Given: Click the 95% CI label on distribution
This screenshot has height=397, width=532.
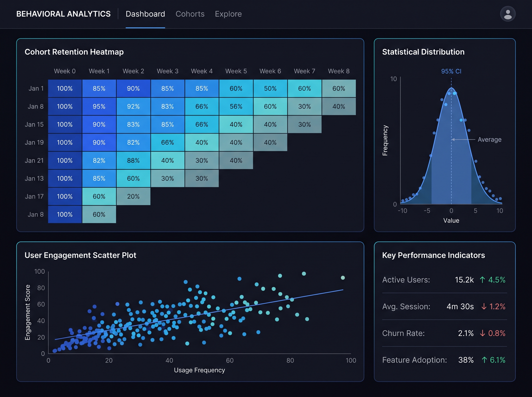Looking at the screenshot, I should pyautogui.click(x=451, y=71).
